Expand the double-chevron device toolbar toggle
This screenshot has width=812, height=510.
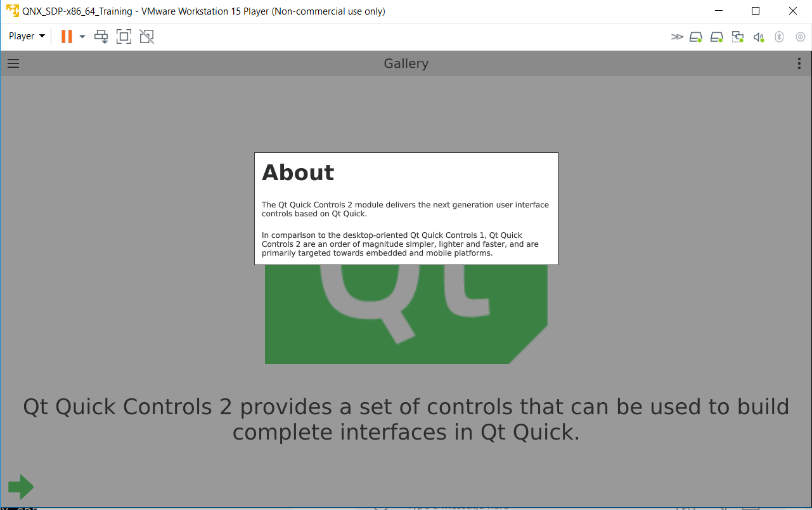coord(677,37)
